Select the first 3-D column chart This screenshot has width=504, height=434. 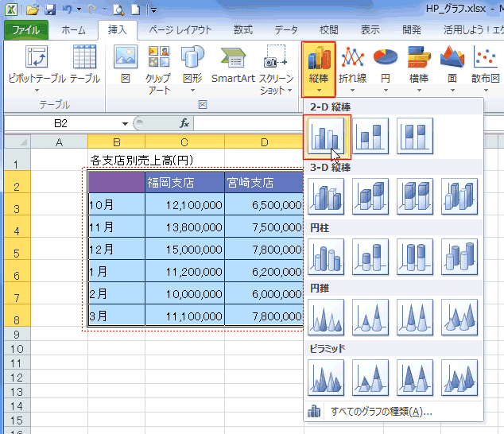327,196
